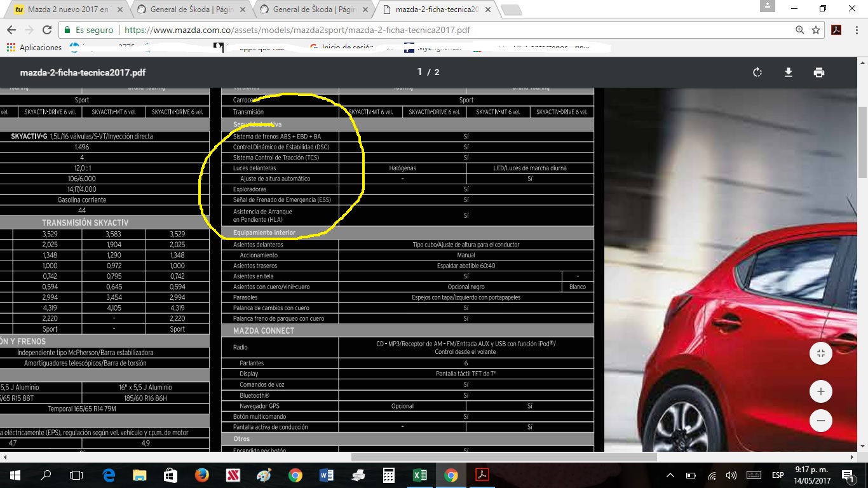Open Adobe Acrobat extension icon
Image resolution: width=868 pixels, height=488 pixels.
point(837,30)
